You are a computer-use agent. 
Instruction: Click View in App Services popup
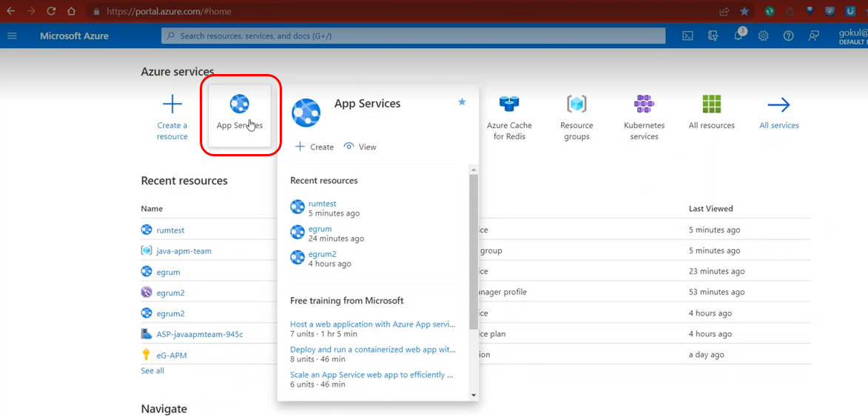coord(360,147)
